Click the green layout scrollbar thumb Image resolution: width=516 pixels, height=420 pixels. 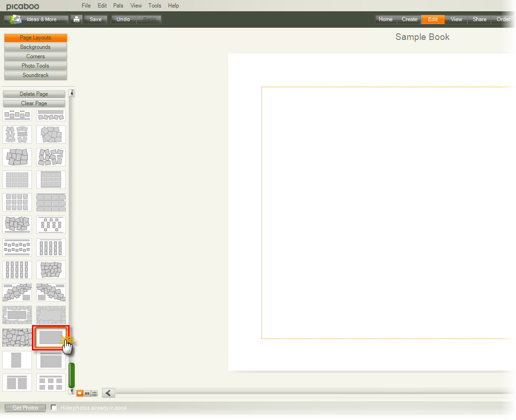click(x=72, y=374)
